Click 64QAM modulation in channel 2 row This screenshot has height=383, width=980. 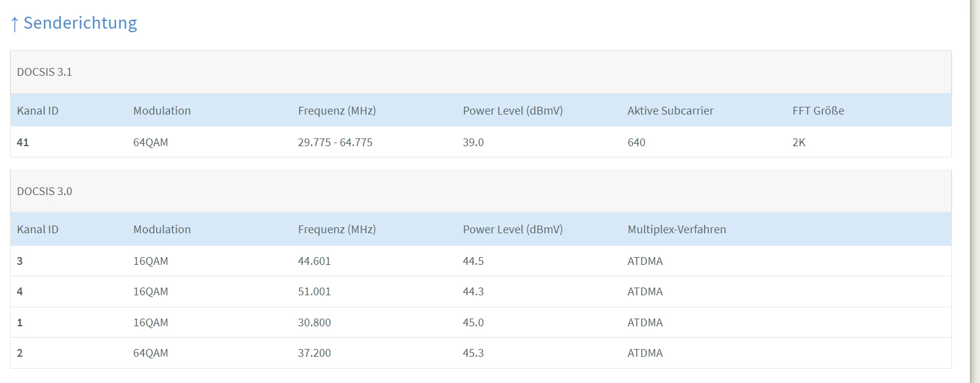[x=150, y=353]
